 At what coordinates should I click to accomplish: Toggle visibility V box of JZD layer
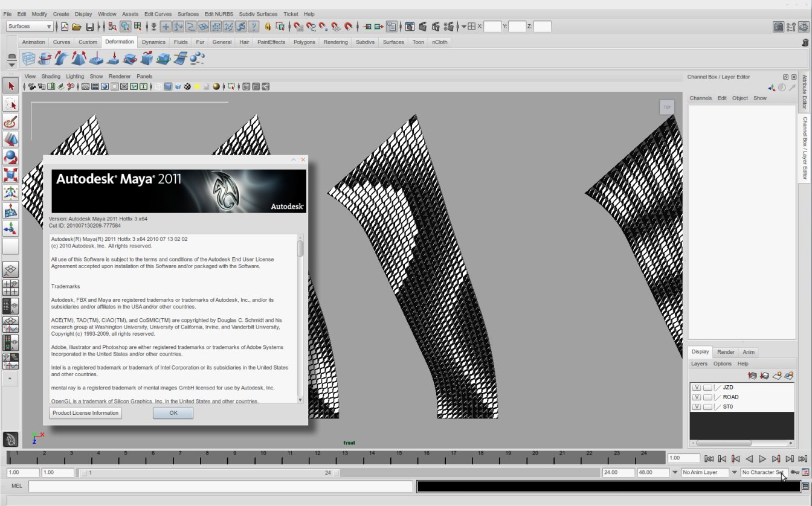(x=696, y=388)
